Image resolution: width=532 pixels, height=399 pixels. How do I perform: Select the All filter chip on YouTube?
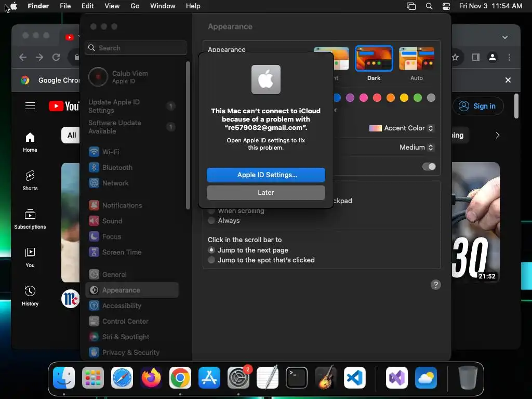point(71,135)
